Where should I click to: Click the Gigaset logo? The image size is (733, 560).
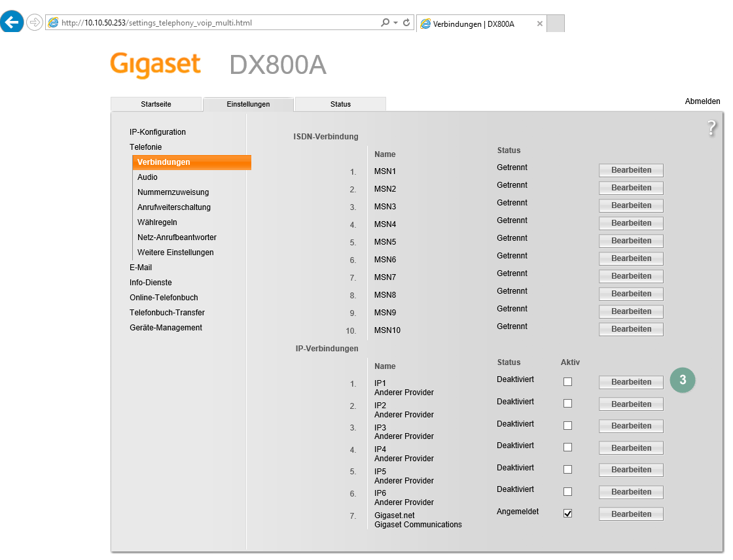155,65
